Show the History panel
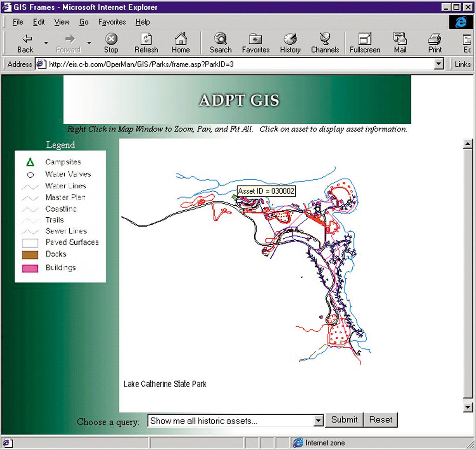Viewport: 476px width, 450px height. point(290,43)
